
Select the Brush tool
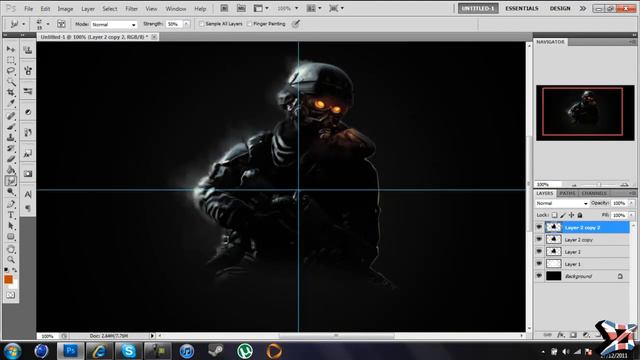tap(11, 127)
